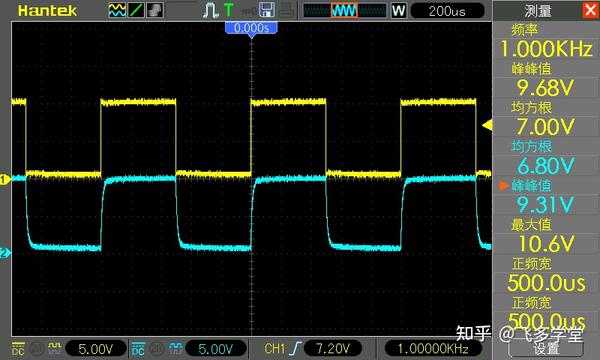Click the green T trigger status icon
The height and width of the screenshot is (360, 600).
[x=228, y=10]
